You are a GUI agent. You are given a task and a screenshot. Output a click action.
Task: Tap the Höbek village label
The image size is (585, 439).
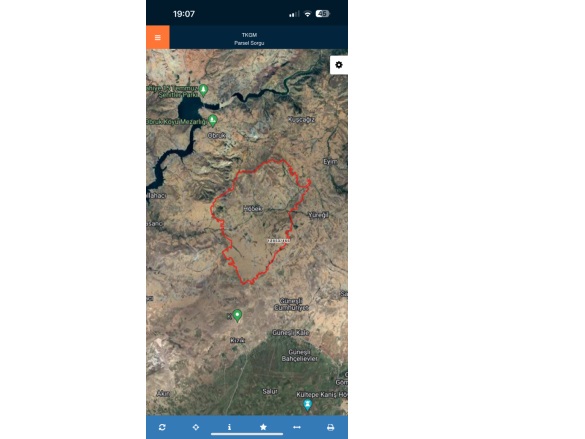click(x=253, y=209)
